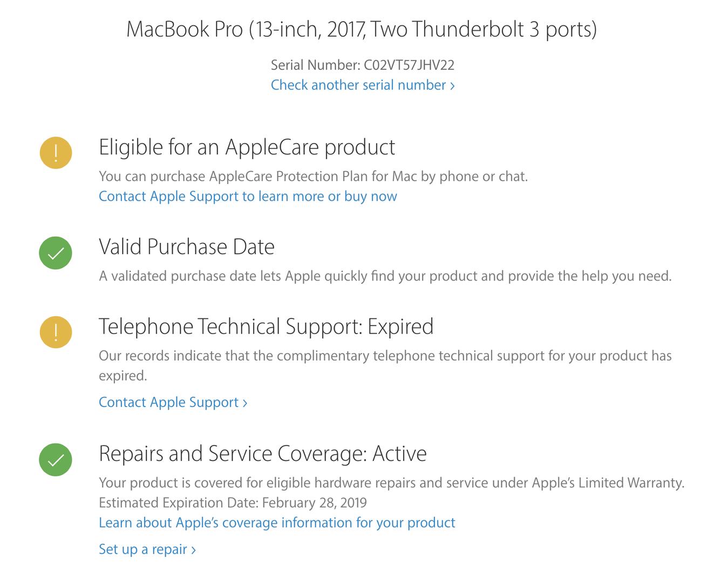Click the 'Repairs and Service Coverage: Active' heading

pyautogui.click(x=263, y=454)
